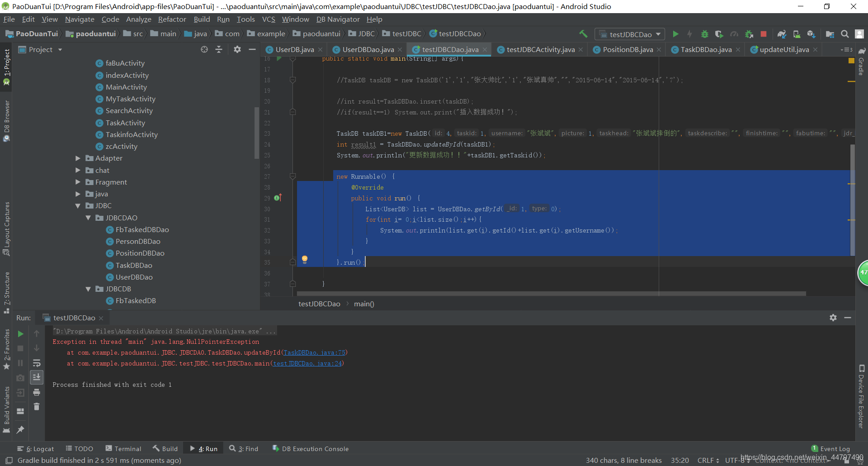The width and height of the screenshot is (868, 466).
Task: Hide the Project panel with the minus icon
Action: tap(252, 49)
